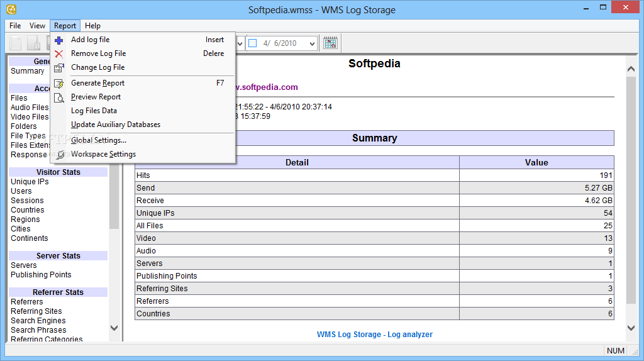Open Referring Sites in the sidebar
The width and height of the screenshot is (644, 361).
pos(36,311)
